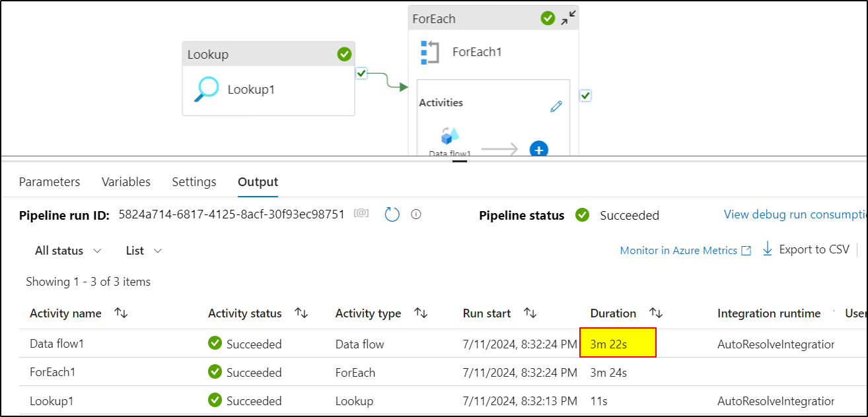868x417 pixels.
Task: Edit ForEach activities with the pencil icon
Action: [x=556, y=106]
